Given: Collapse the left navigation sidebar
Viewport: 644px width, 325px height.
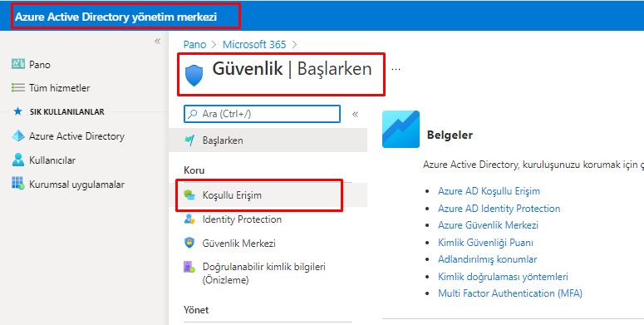Looking at the screenshot, I should coord(157,42).
